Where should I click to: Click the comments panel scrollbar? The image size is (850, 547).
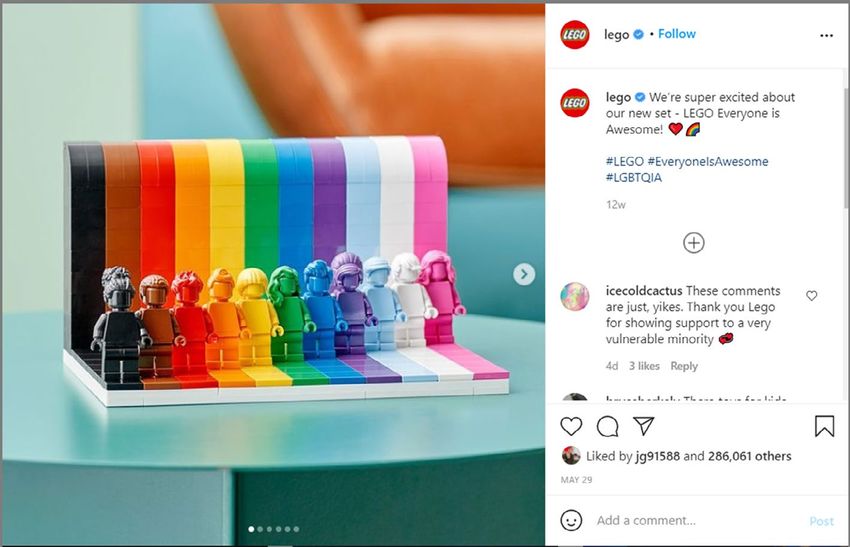pyautogui.click(x=847, y=146)
